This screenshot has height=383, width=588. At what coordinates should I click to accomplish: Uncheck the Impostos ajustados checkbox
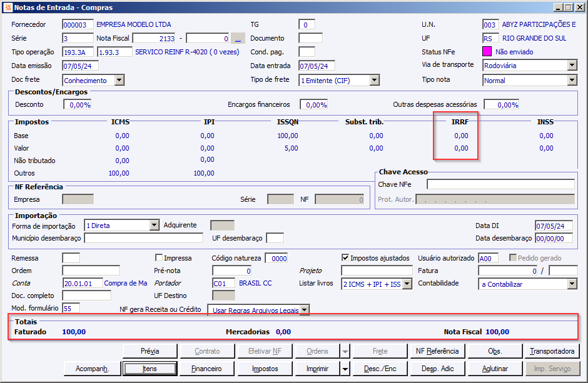point(345,258)
